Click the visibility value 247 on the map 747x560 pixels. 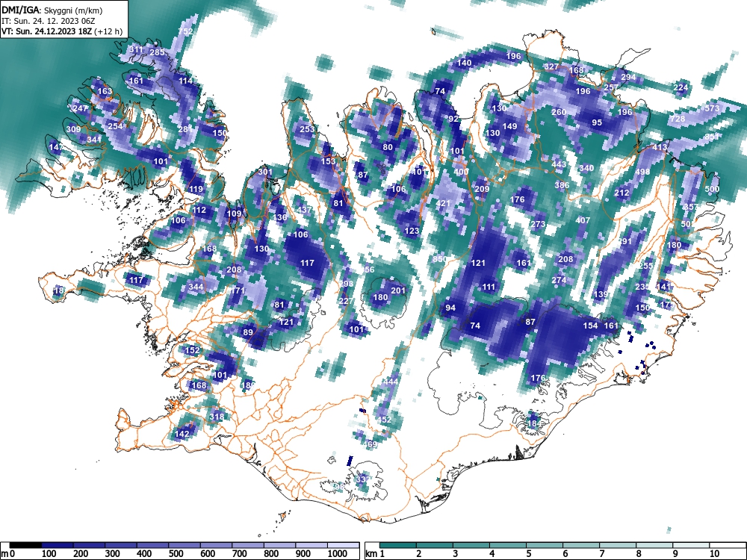[81, 108]
